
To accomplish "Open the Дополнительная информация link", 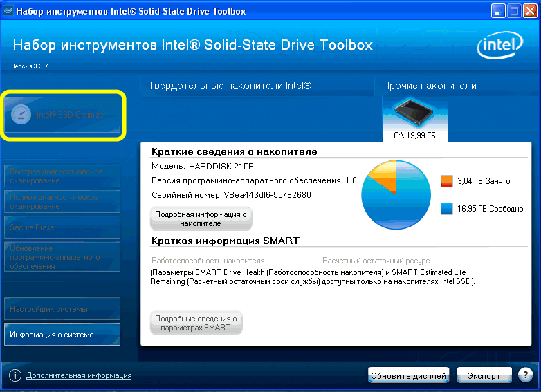I will [x=79, y=375].
